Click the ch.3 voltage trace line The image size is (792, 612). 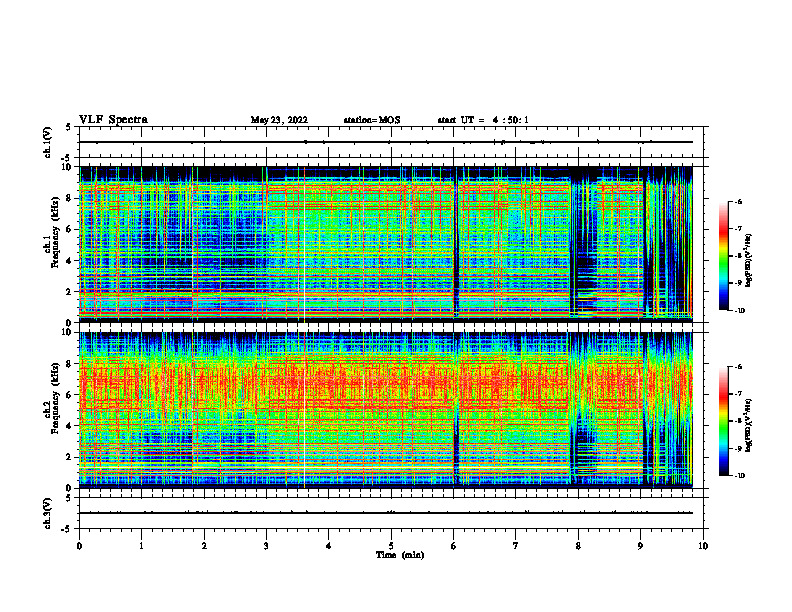(x=386, y=513)
